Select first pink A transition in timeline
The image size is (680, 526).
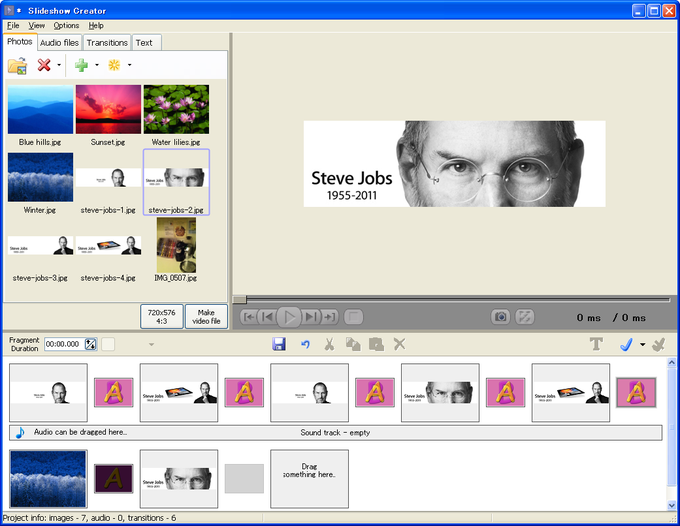(x=114, y=392)
